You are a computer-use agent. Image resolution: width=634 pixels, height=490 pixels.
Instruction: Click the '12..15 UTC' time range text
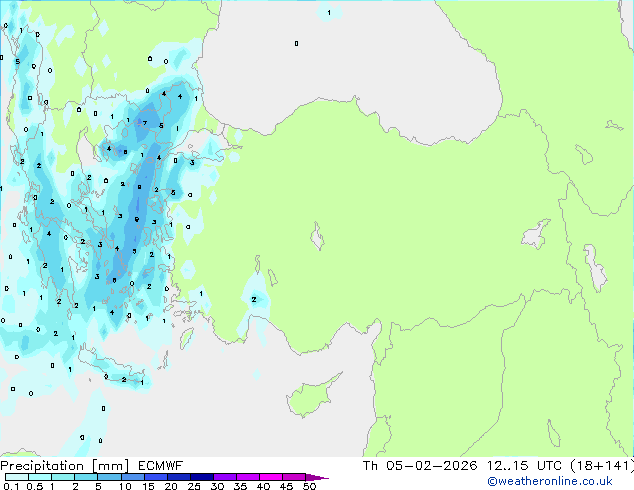[524, 466]
